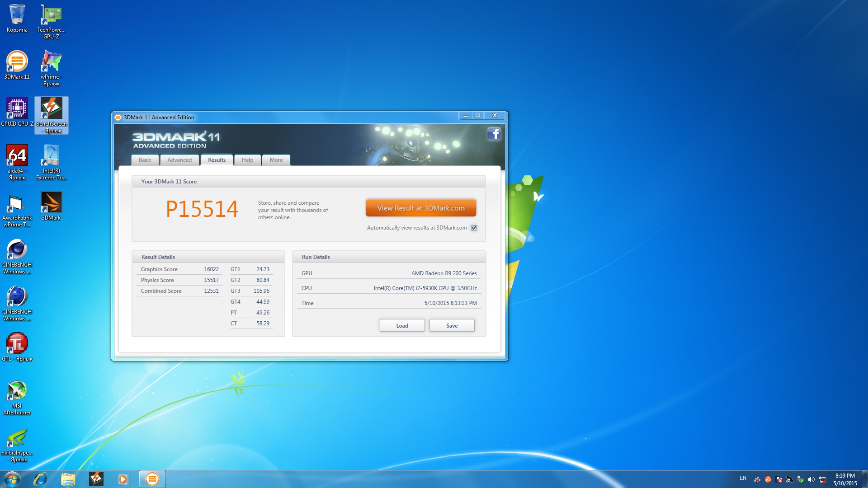Select the lower CINEBENCH desktop shortcut
Viewport: 868px width, 488px height.
[x=17, y=303]
